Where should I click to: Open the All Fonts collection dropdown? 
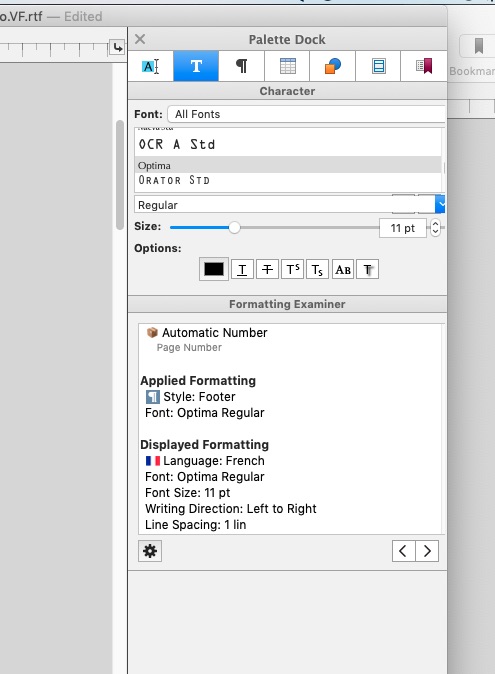click(x=306, y=114)
